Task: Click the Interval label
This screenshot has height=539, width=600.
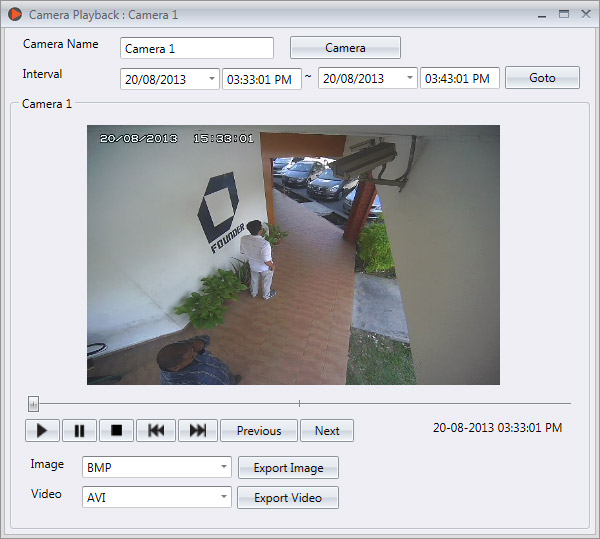Action: click(42, 74)
